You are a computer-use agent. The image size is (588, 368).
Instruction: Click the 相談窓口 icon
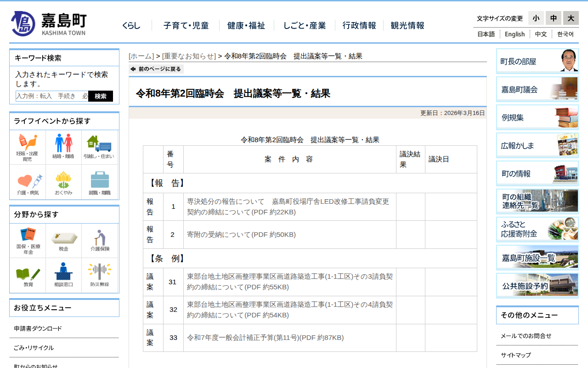(x=63, y=275)
